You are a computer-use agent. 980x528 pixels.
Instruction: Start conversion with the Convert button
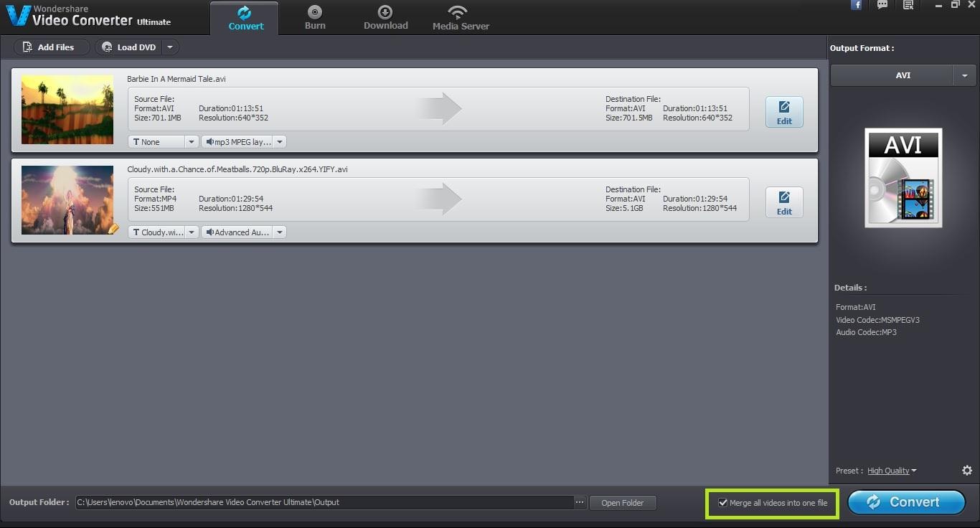pyautogui.click(x=907, y=502)
